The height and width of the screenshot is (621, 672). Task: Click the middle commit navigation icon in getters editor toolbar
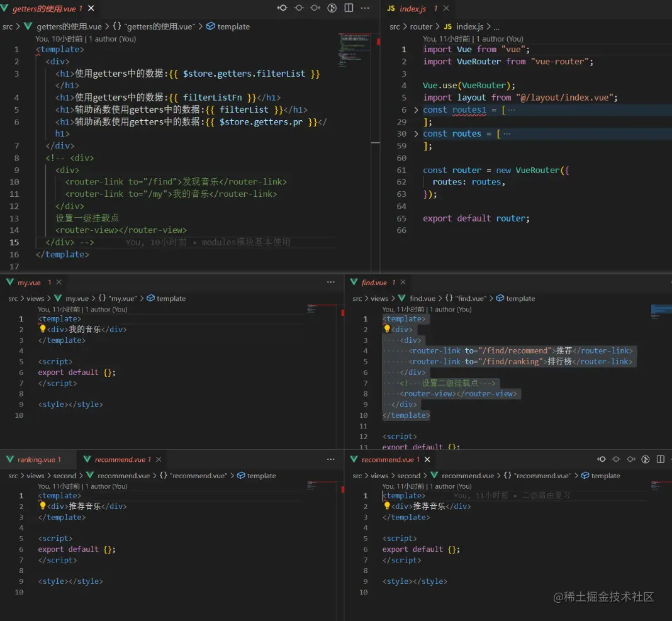tap(299, 8)
